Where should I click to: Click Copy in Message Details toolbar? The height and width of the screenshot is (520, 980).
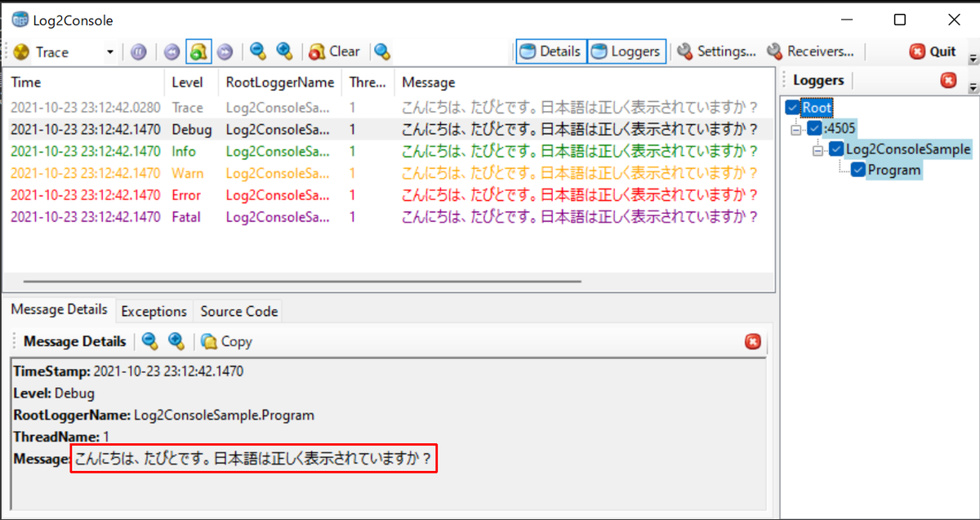226,341
